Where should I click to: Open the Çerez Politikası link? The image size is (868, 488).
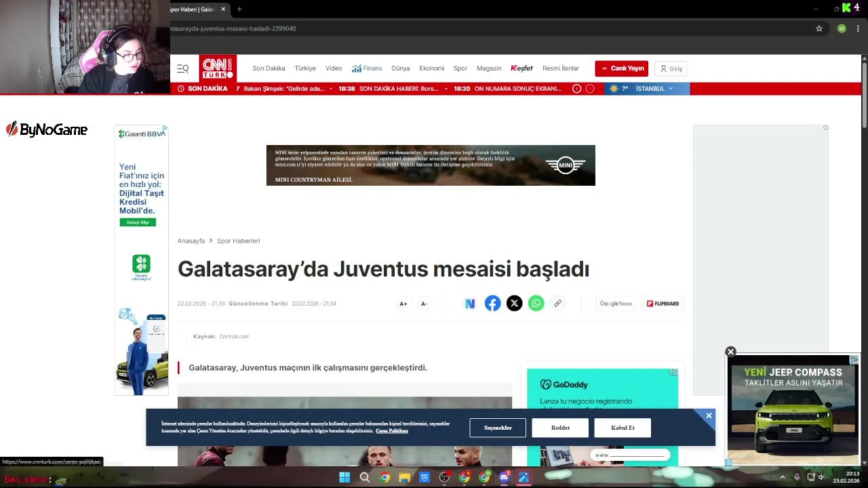(x=392, y=431)
